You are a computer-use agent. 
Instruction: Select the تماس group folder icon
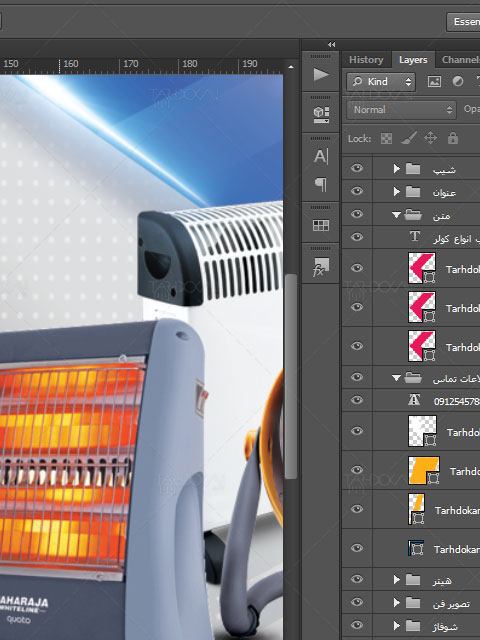pos(412,378)
